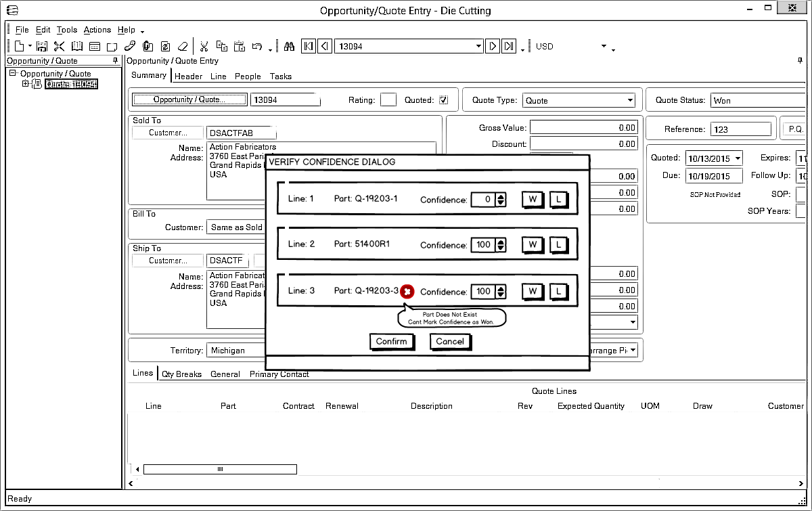This screenshot has height=511, width=812.
Task: Mark Line 2 as Lost with L
Action: pos(558,245)
